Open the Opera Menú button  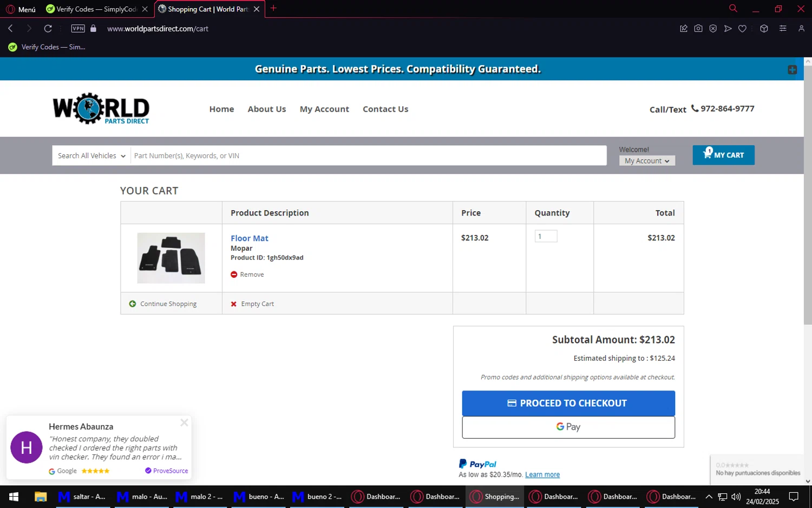coord(21,9)
